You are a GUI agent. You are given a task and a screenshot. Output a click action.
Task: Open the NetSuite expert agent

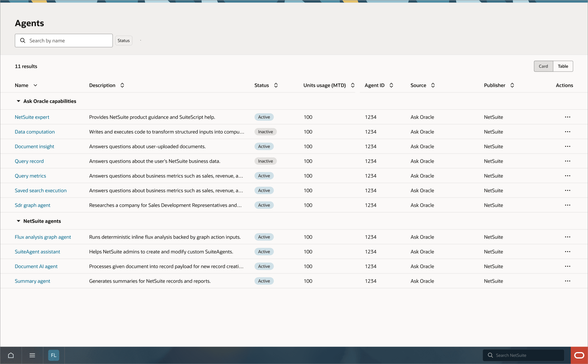tap(32, 117)
